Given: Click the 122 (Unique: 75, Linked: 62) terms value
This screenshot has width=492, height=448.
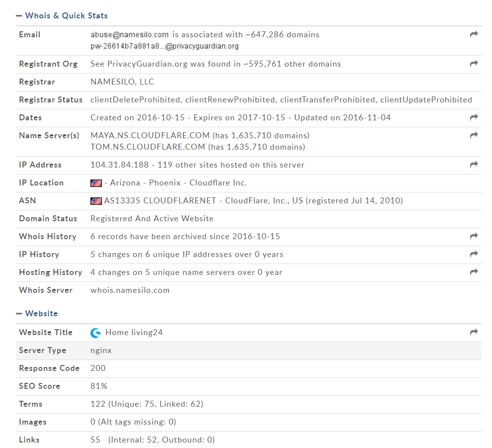Looking at the screenshot, I should (147, 404).
